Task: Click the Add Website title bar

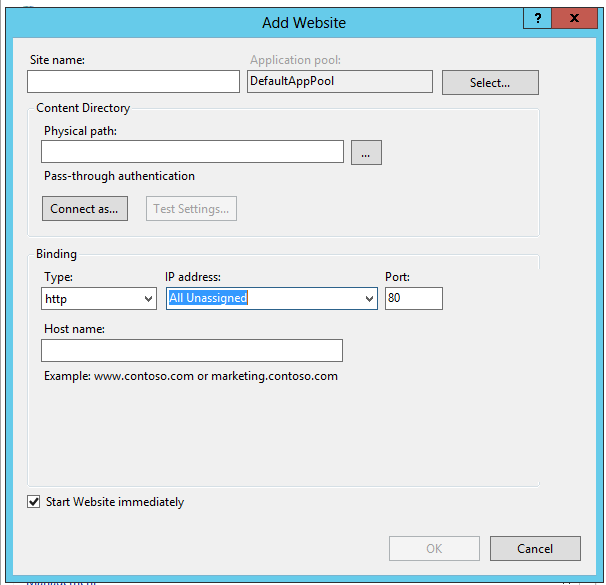Action: coord(302,21)
